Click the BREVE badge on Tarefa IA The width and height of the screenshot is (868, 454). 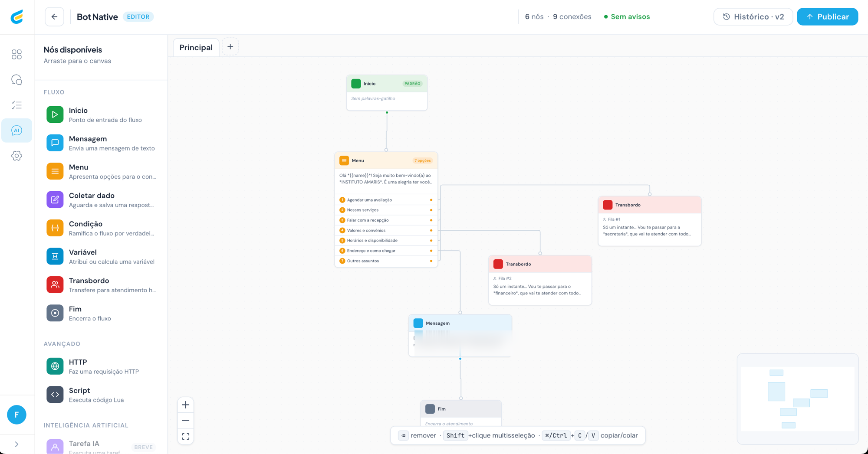144,447
